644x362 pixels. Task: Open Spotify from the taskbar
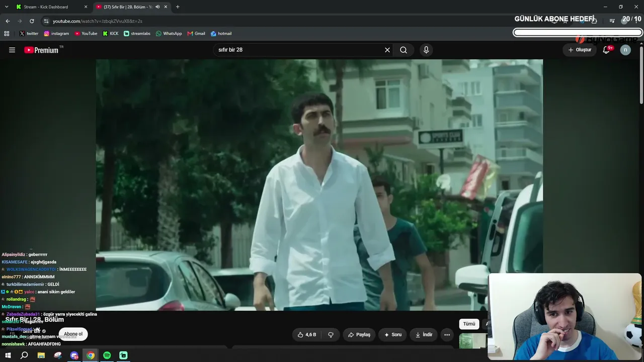(x=107, y=355)
